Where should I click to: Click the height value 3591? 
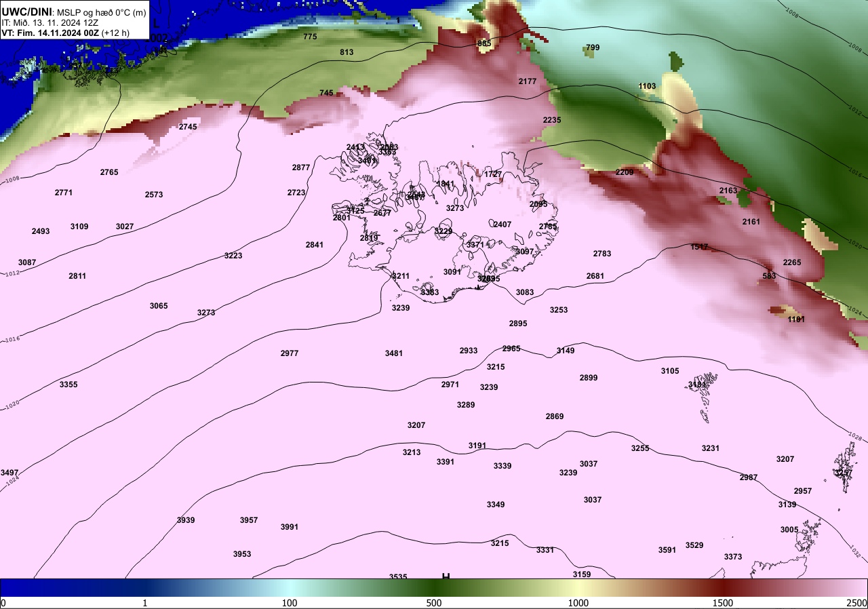[x=667, y=550]
